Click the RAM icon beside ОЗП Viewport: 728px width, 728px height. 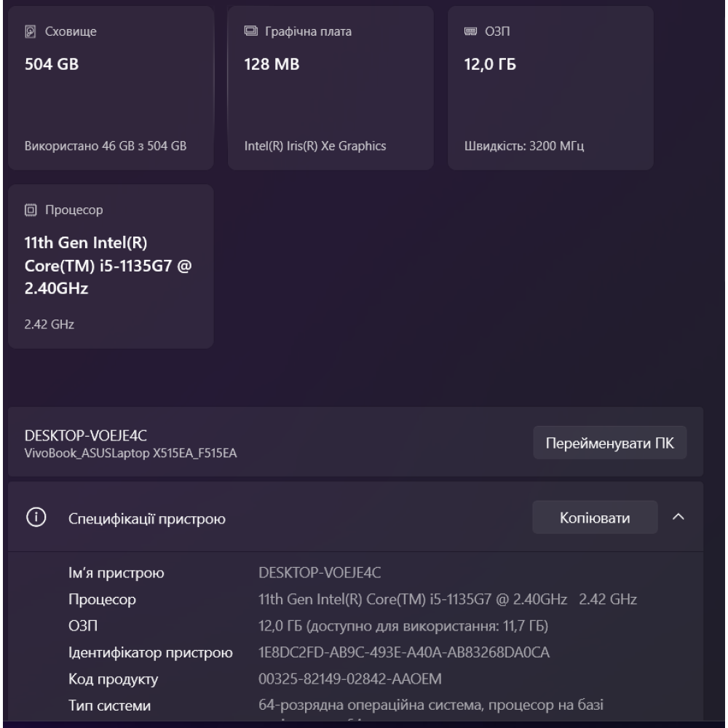tap(469, 32)
